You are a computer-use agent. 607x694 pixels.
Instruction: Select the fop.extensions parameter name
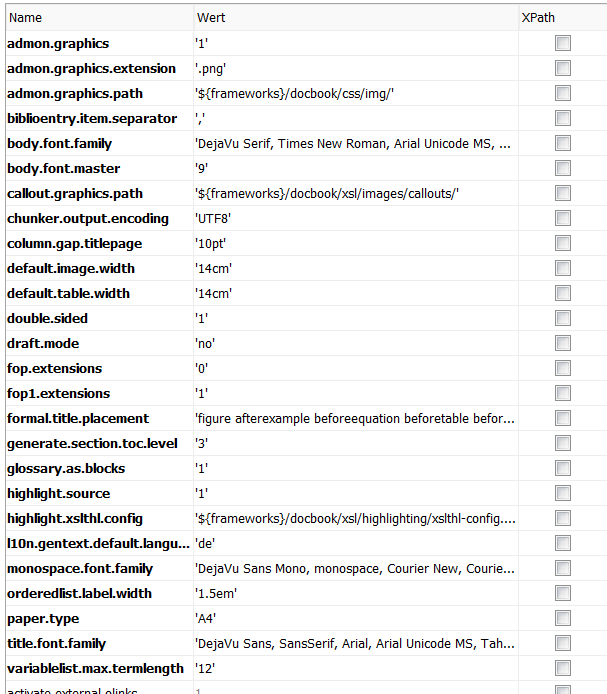(x=55, y=369)
